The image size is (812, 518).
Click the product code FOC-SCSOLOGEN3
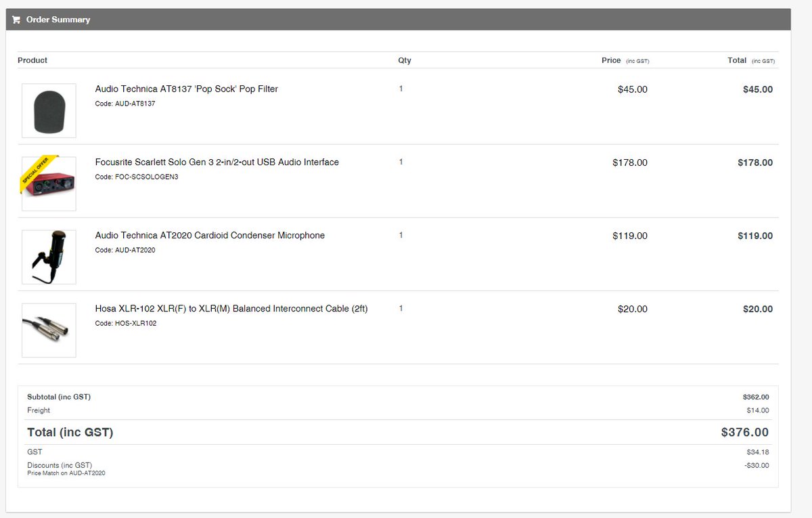point(136,177)
